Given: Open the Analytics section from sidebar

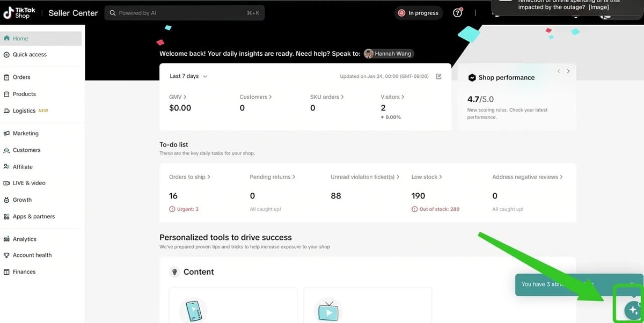Looking at the screenshot, I should tap(6, 239).
